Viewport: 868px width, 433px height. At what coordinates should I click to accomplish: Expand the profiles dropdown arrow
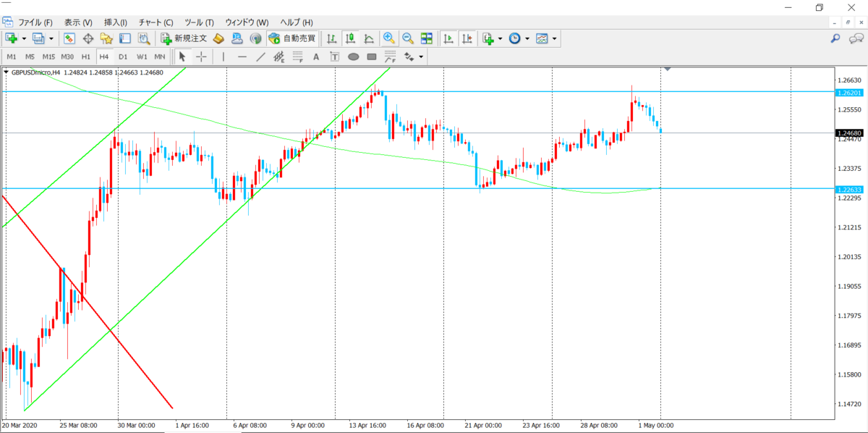51,38
